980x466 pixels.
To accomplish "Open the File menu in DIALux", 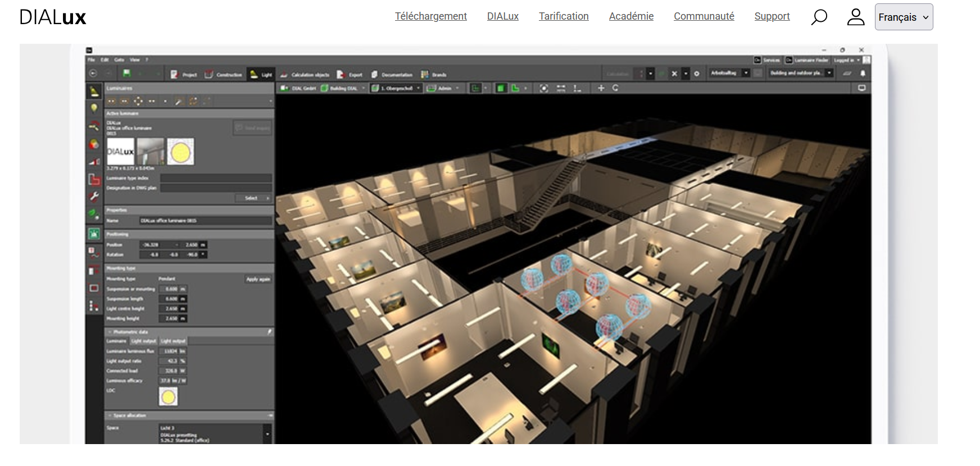I will (x=91, y=60).
